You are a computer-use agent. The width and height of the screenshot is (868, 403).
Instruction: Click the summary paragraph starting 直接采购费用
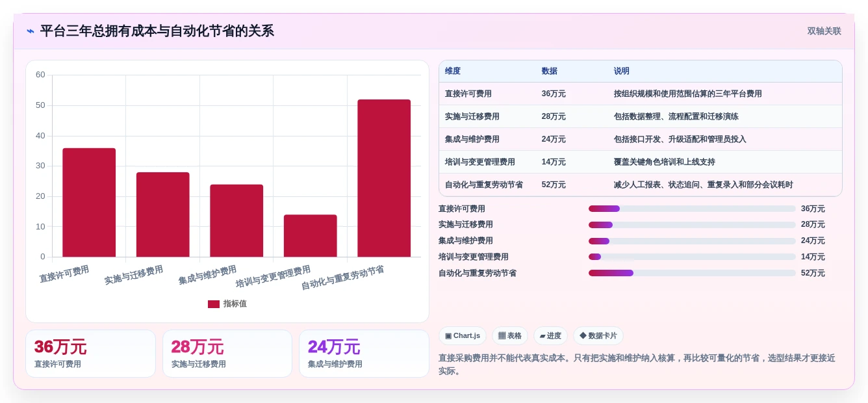pyautogui.click(x=637, y=365)
